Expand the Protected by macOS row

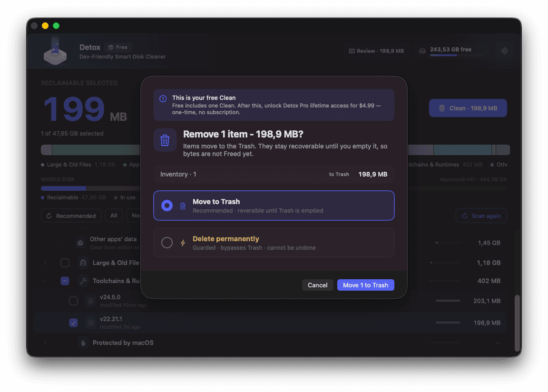tap(45, 343)
